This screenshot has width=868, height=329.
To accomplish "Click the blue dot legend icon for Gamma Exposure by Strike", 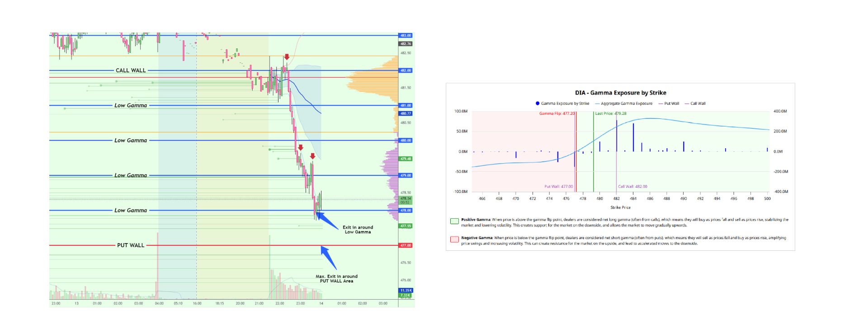I will point(537,103).
